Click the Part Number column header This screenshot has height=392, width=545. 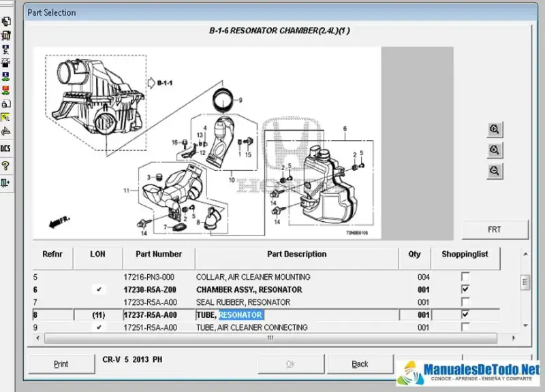(x=158, y=255)
